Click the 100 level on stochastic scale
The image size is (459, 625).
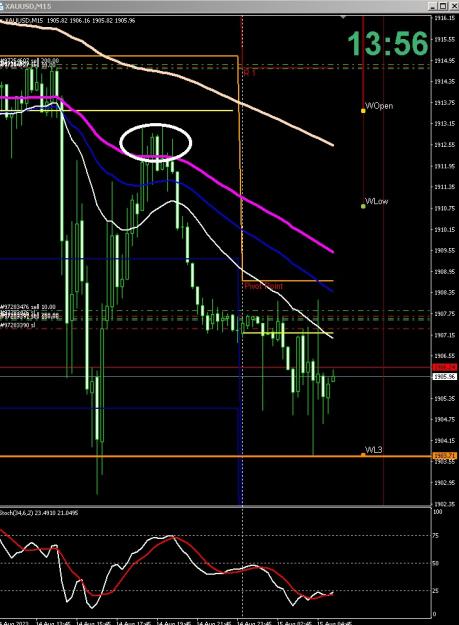click(x=437, y=511)
